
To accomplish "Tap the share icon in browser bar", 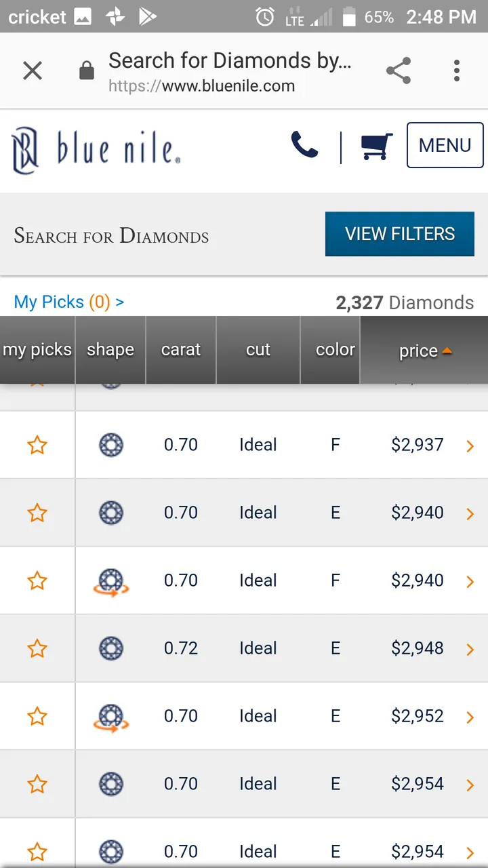I will click(x=399, y=71).
